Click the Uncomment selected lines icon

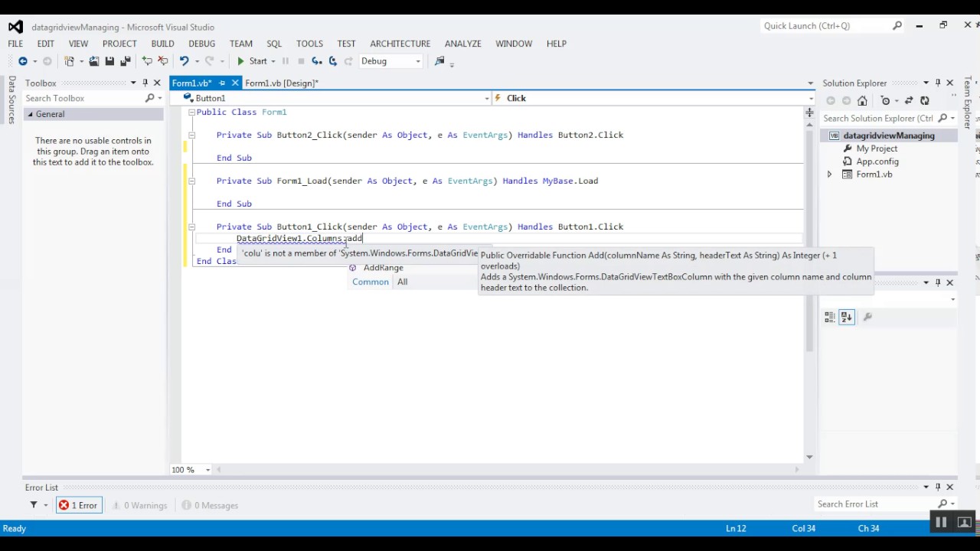(x=162, y=61)
